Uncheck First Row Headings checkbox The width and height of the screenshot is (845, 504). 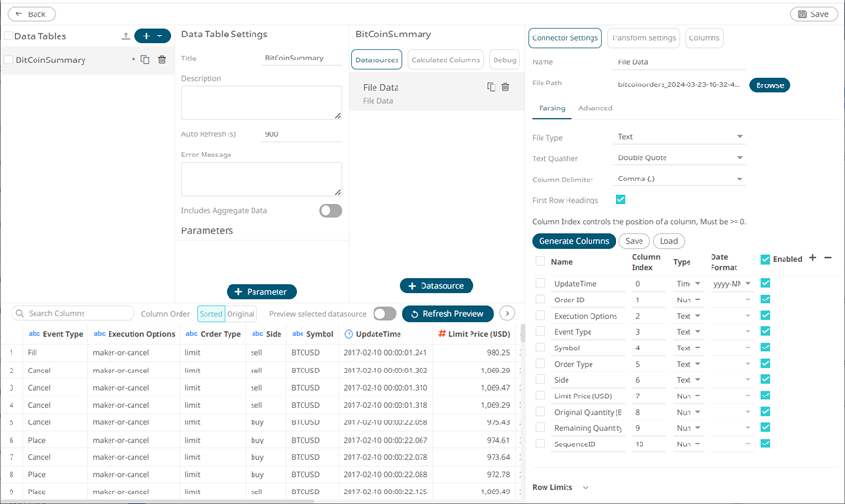(x=620, y=200)
